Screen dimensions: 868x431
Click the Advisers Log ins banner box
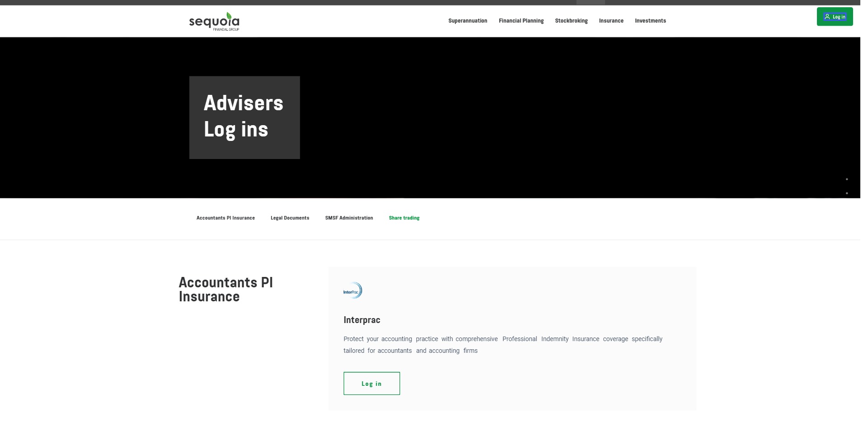click(x=244, y=117)
